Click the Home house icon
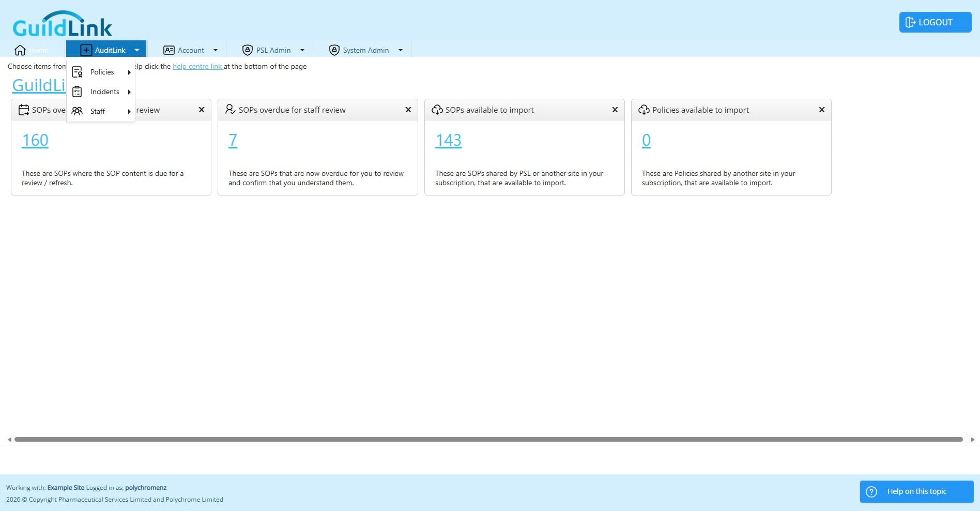 (x=20, y=50)
